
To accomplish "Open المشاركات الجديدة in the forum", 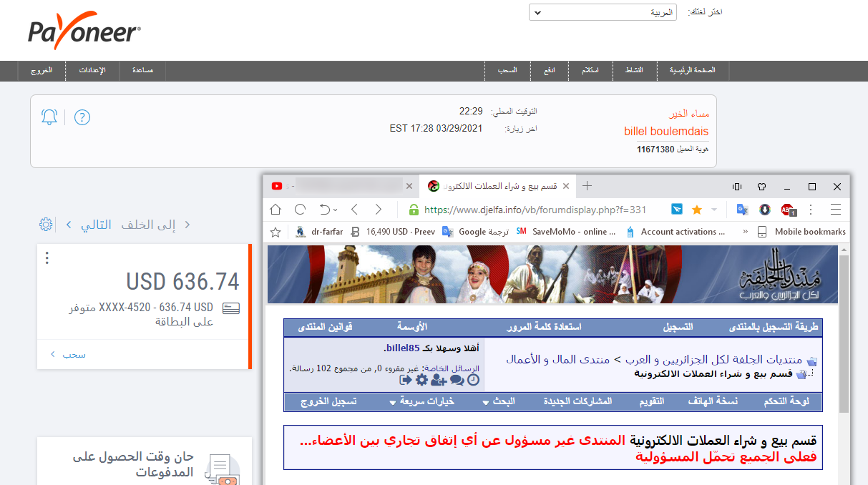I will 577,401.
